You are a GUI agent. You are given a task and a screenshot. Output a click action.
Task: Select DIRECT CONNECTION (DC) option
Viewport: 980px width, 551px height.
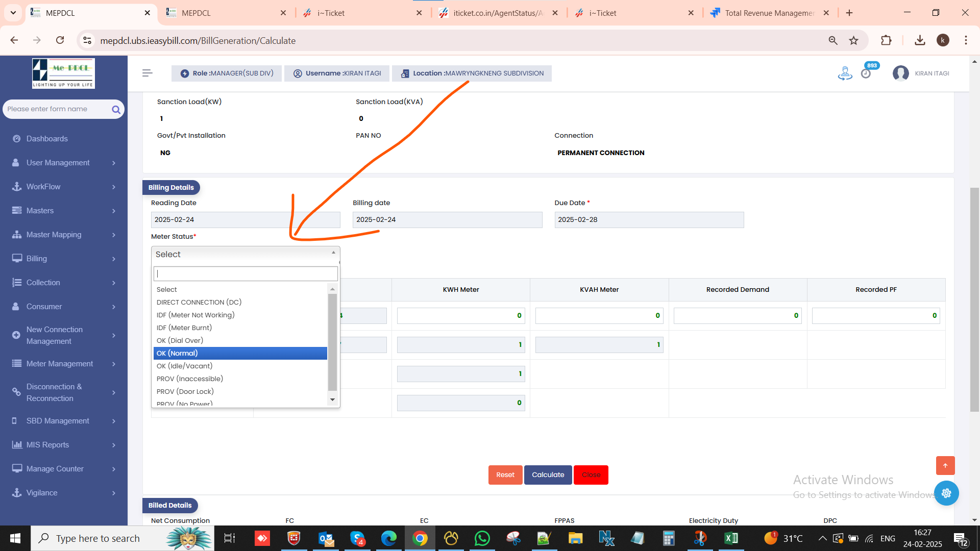click(240, 302)
